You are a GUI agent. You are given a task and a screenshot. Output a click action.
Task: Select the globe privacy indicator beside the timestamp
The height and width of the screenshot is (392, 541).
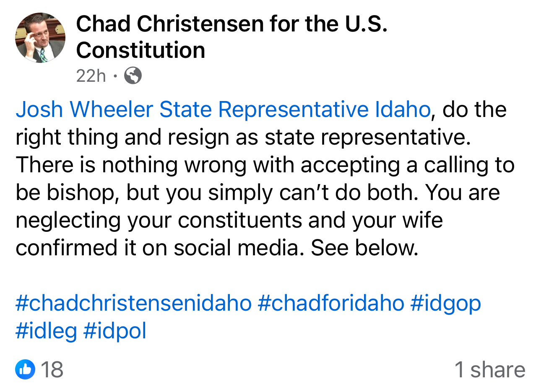pyautogui.click(x=133, y=75)
